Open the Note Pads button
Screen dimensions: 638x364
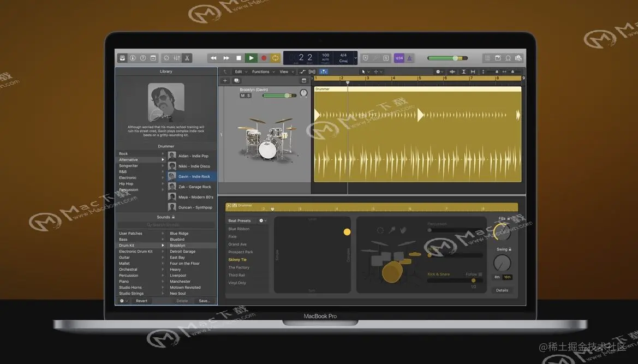click(498, 58)
